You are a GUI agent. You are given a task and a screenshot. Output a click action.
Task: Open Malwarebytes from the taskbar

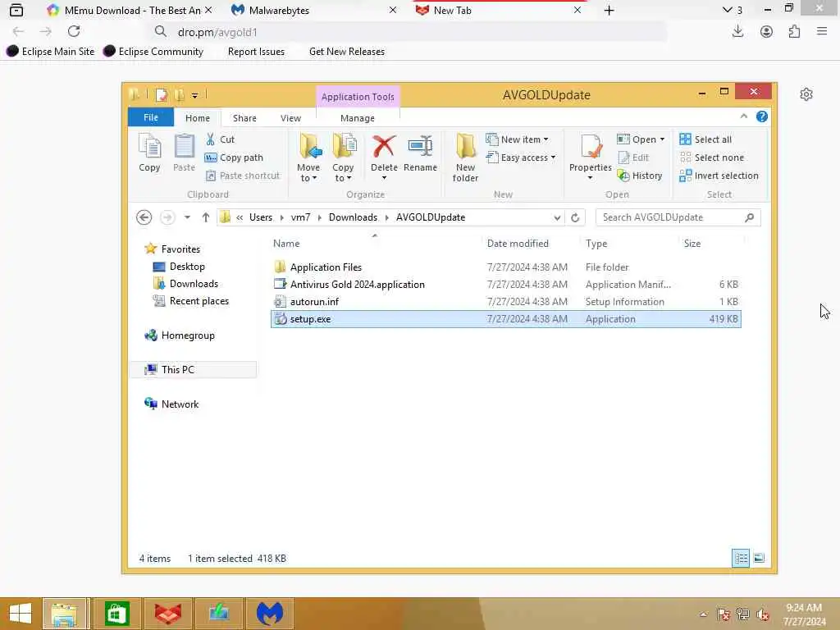(x=269, y=614)
